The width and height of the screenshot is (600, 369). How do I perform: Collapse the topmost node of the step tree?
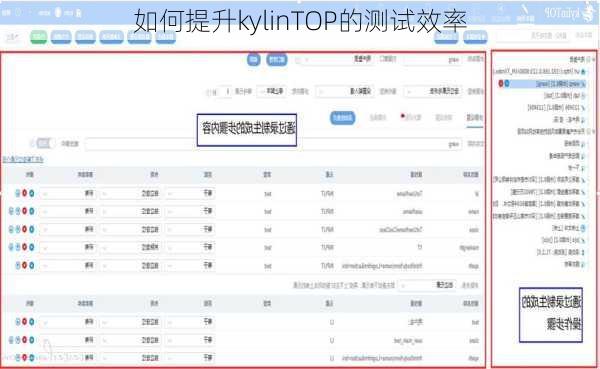pos(593,59)
